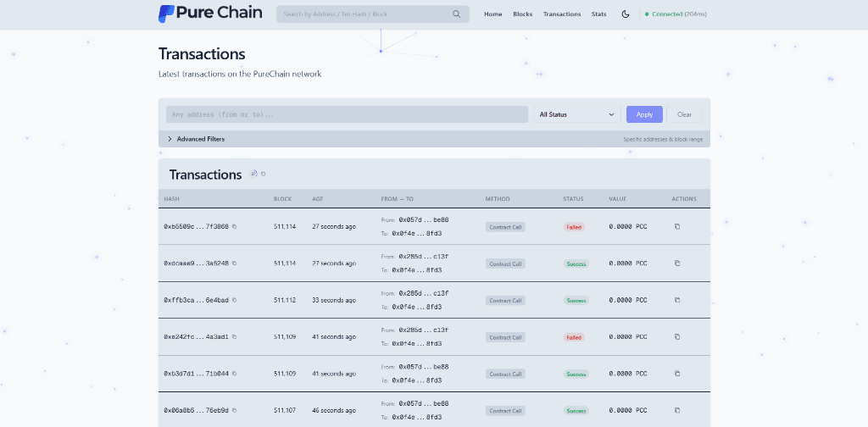The image size is (868, 427).
Task: Click the Clear filter button
Action: point(684,114)
